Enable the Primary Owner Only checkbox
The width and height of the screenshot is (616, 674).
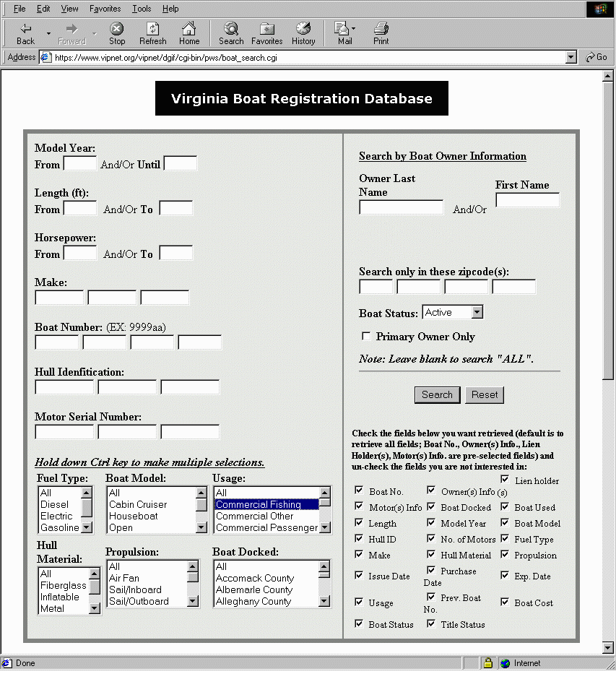(366, 336)
